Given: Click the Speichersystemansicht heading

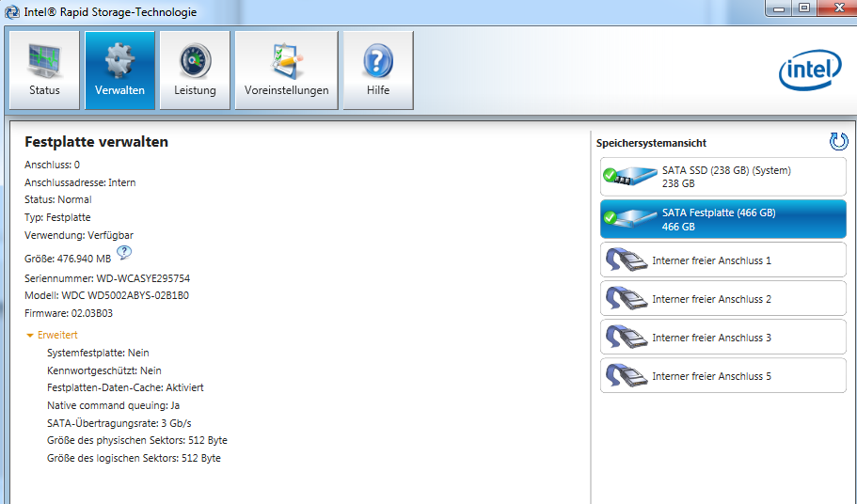Looking at the screenshot, I should [651, 143].
